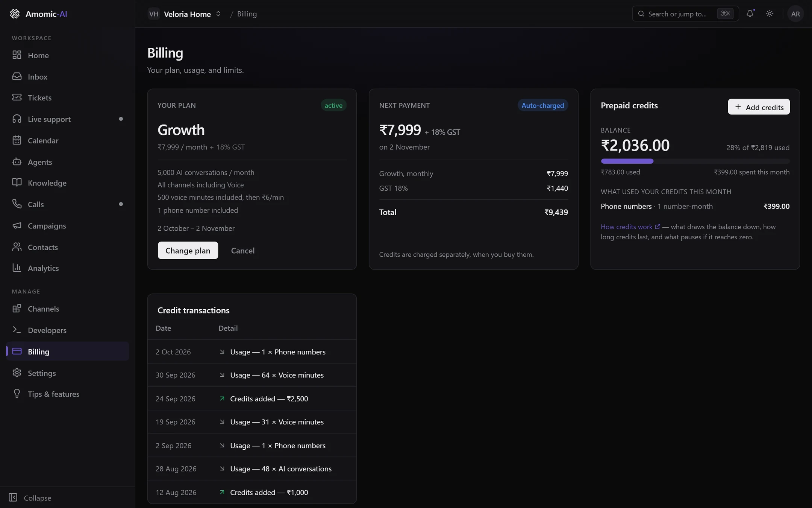Select the Usage — 48 × AI conversations row
This screenshot has width=812, height=508.
pos(252,469)
